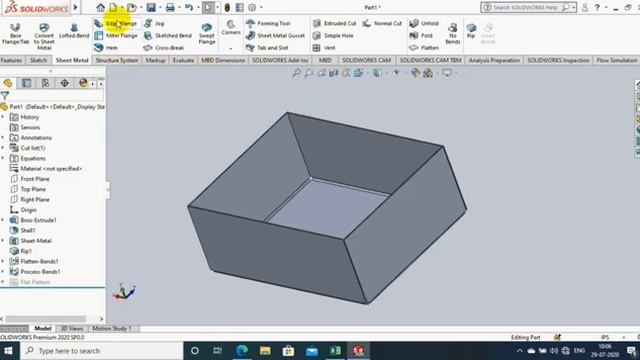This screenshot has width=640, height=360.
Task: Open the Swept Flange tool
Action: [x=207, y=33]
